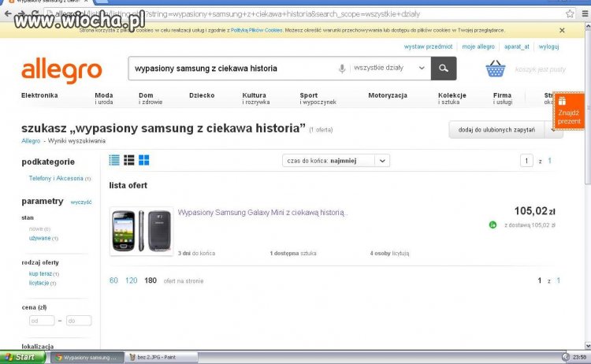Open Sport i wypoczynek category menu
Screen dimensions: 591x364
click(318, 98)
